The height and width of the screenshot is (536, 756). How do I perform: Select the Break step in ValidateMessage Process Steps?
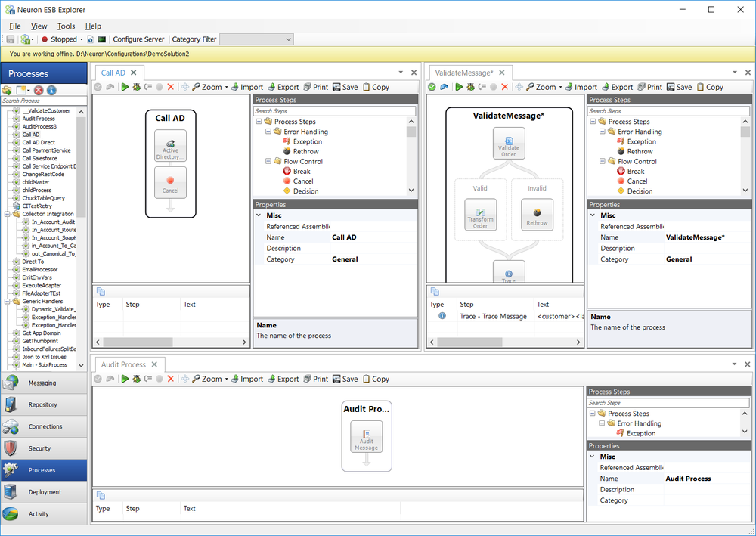tap(636, 171)
